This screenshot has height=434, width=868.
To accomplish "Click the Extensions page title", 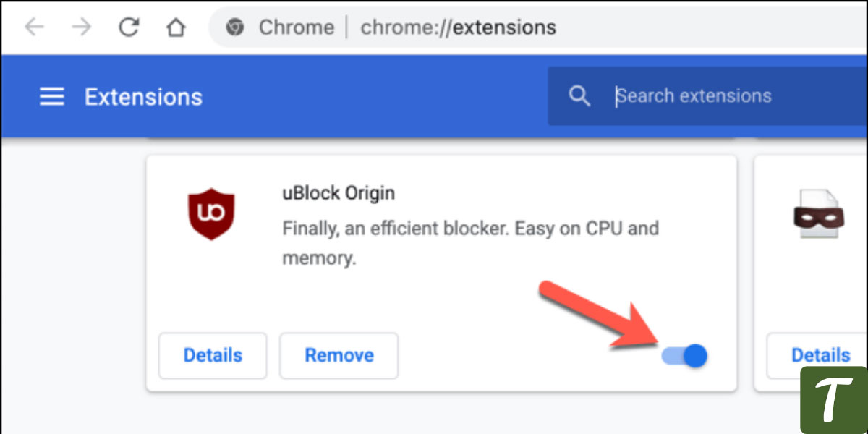I will 143,97.
